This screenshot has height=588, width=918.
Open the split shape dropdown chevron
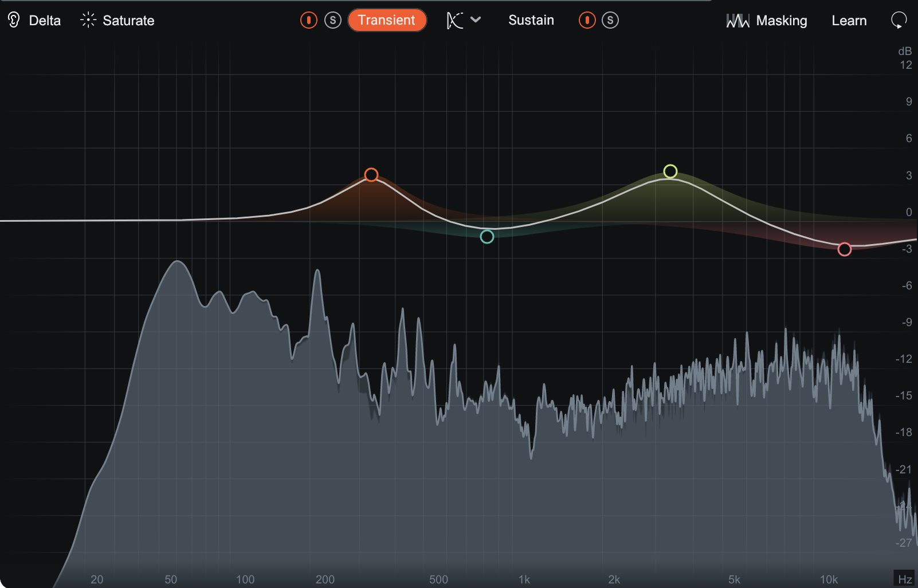476,19
